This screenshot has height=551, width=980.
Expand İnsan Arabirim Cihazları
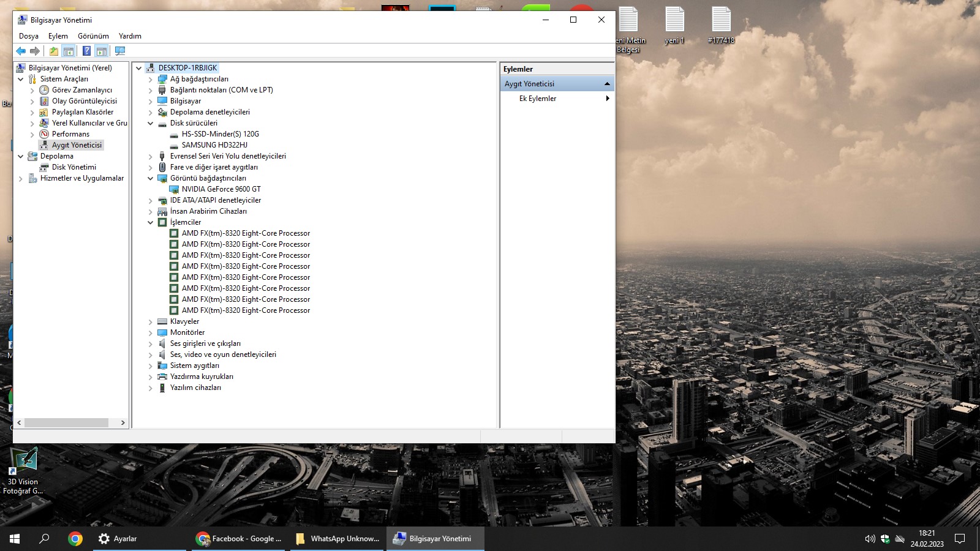coord(151,211)
